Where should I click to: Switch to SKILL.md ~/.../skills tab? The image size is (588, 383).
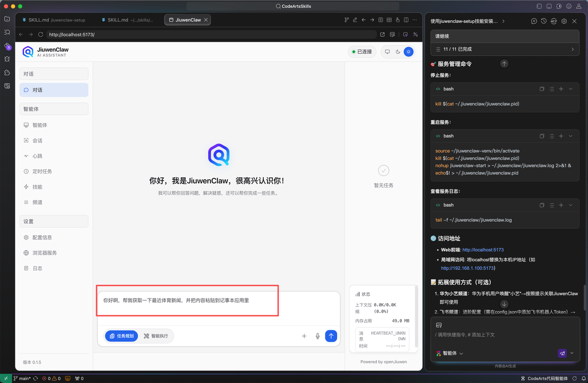click(127, 20)
